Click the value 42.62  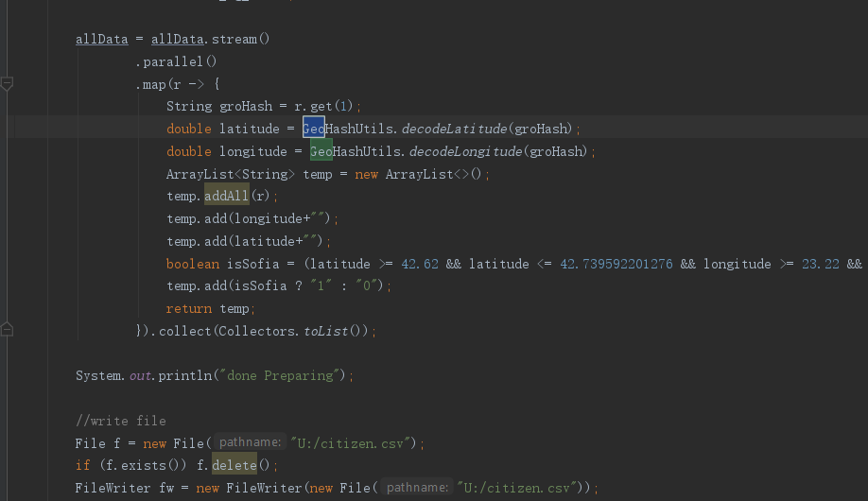pyautogui.click(x=420, y=264)
